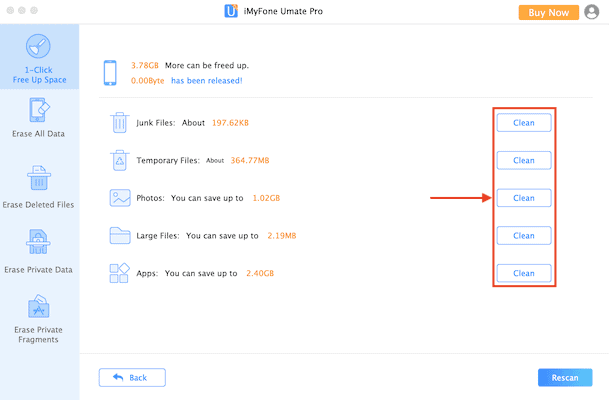Click the Junk Files trash icon

click(x=120, y=123)
